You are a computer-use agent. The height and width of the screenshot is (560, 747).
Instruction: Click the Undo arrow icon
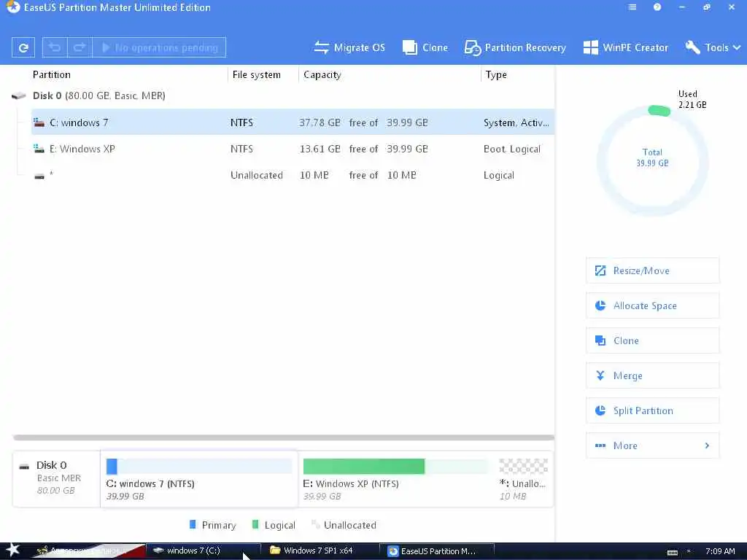55,47
